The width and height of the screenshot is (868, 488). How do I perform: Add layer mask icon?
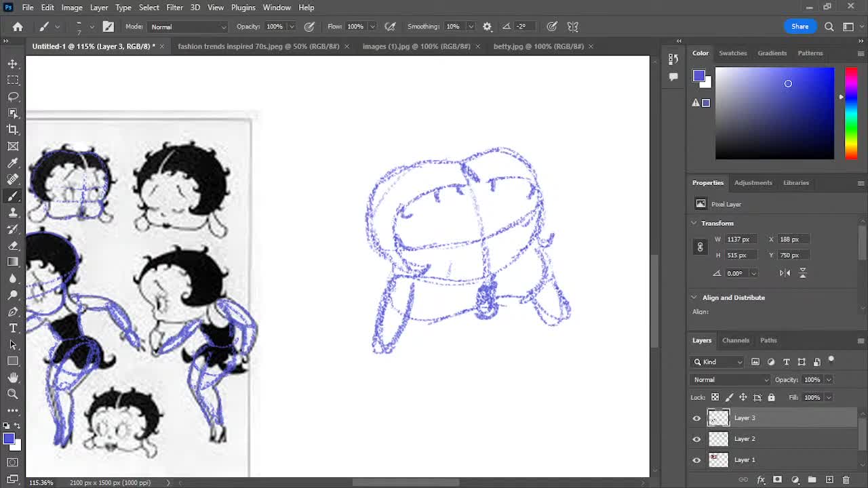(x=778, y=480)
